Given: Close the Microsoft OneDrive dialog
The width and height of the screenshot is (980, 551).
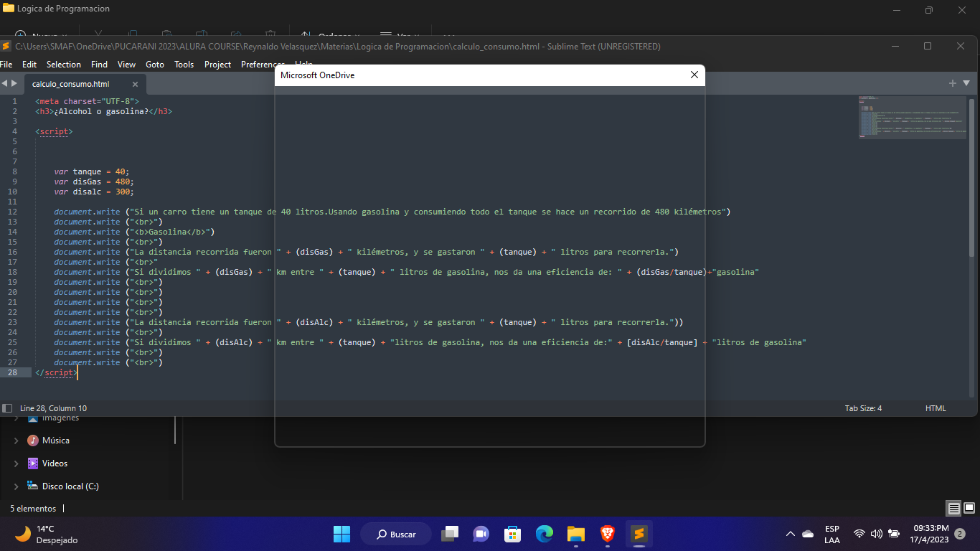Looking at the screenshot, I should tap(694, 75).
